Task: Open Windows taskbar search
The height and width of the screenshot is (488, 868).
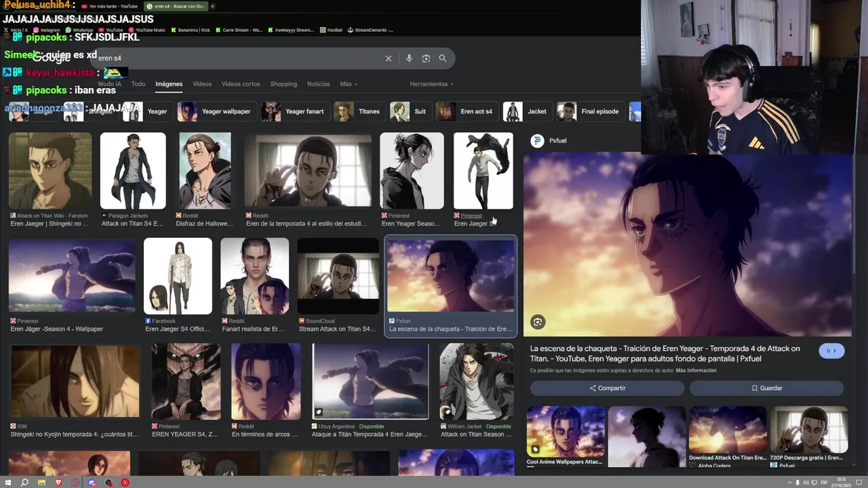Action: 24,483
